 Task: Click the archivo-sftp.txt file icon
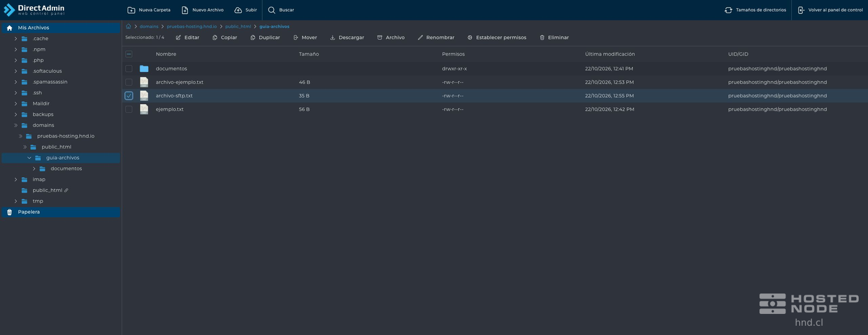pos(144,96)
